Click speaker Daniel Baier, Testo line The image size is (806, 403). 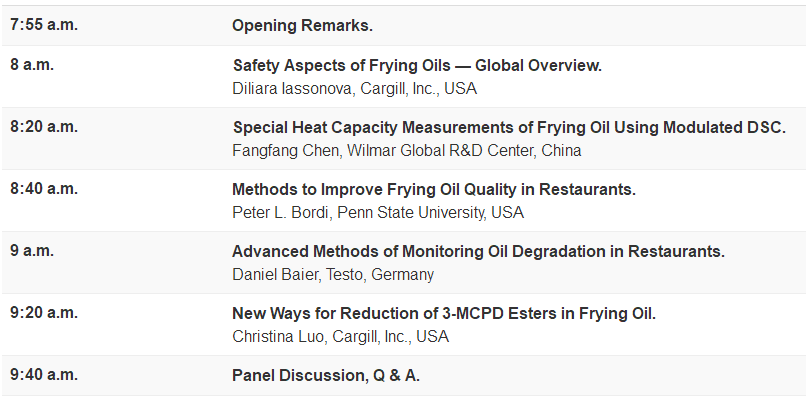point(333,274)
